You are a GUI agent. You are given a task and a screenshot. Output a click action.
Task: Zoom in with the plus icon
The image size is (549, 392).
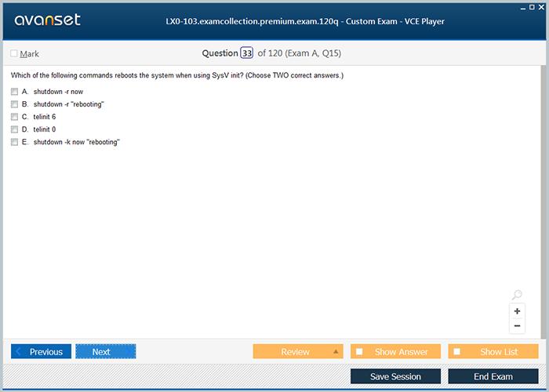517,311
